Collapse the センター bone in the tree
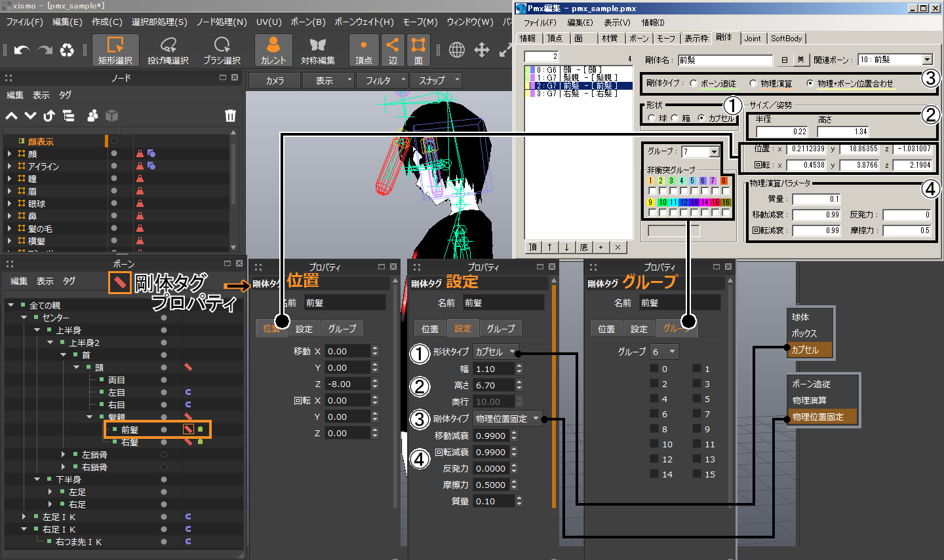This screenshot has height=560, width=944. coord(24,318)
